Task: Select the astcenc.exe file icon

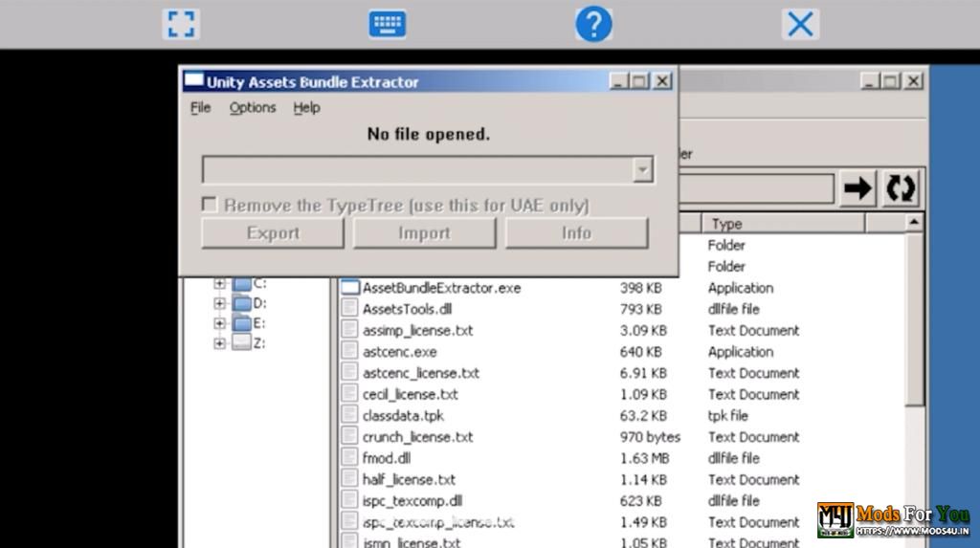Action: [349, 351]
